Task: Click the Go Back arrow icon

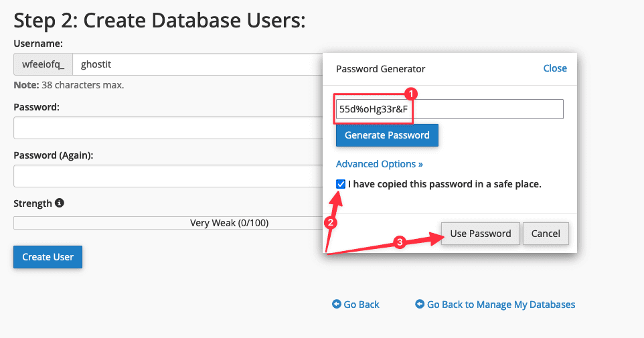Action: 336,304
